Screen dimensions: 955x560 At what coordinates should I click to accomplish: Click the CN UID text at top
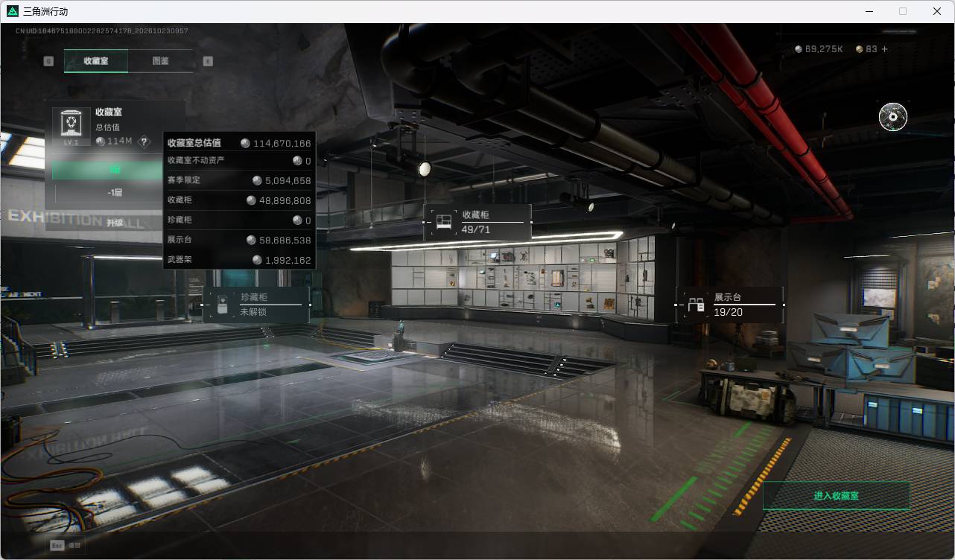click(x=102, y=31)
